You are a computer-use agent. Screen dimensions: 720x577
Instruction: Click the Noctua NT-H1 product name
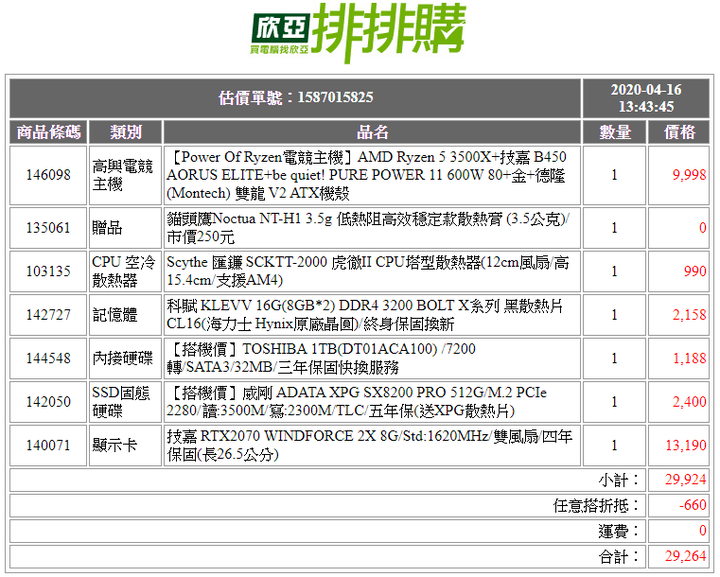pyautogui.click(x=368, y=228)
